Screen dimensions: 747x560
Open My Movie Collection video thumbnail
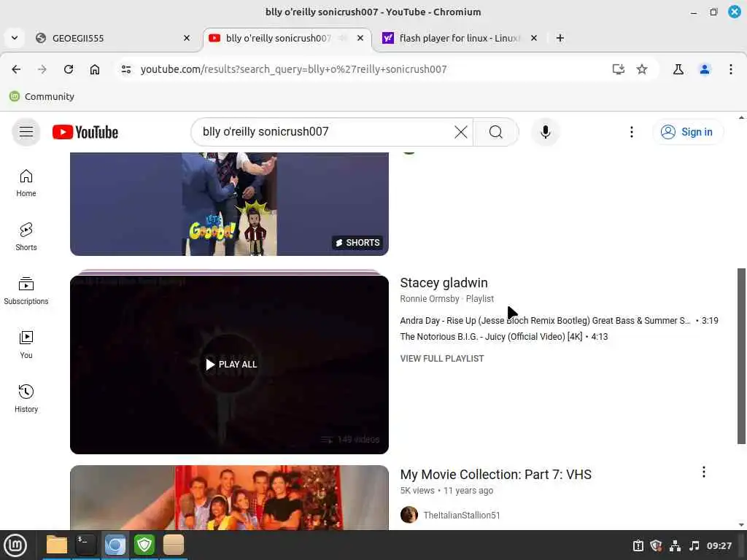pos(229,497)
